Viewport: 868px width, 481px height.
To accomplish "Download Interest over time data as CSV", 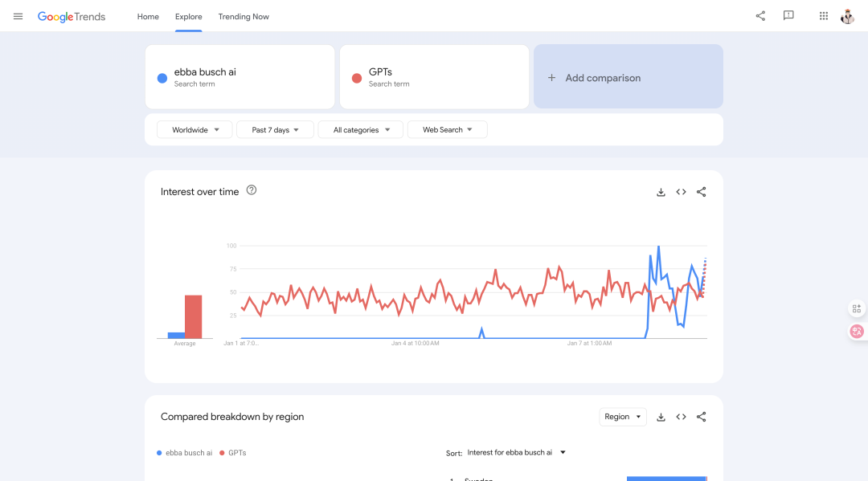I will (661, 192).
